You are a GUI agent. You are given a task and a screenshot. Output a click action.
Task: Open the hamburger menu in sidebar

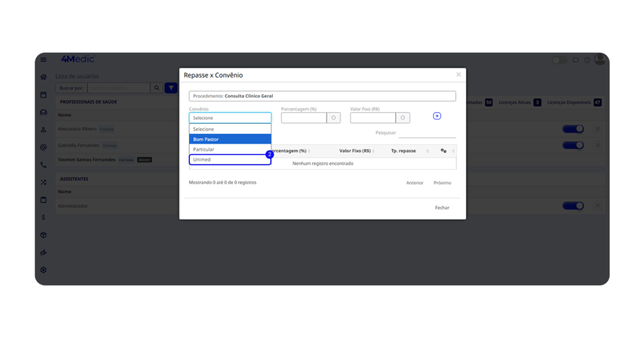[43, 60]
